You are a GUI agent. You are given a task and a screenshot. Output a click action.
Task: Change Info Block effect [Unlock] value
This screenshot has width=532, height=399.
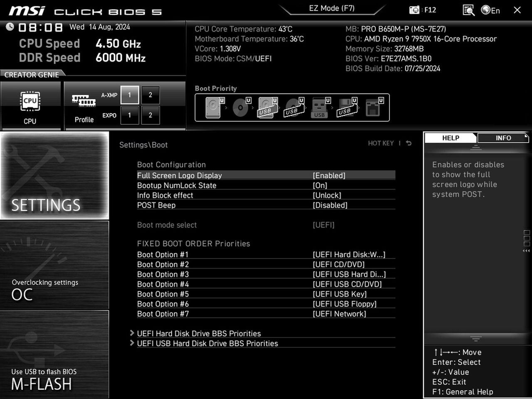click(327, 195)
